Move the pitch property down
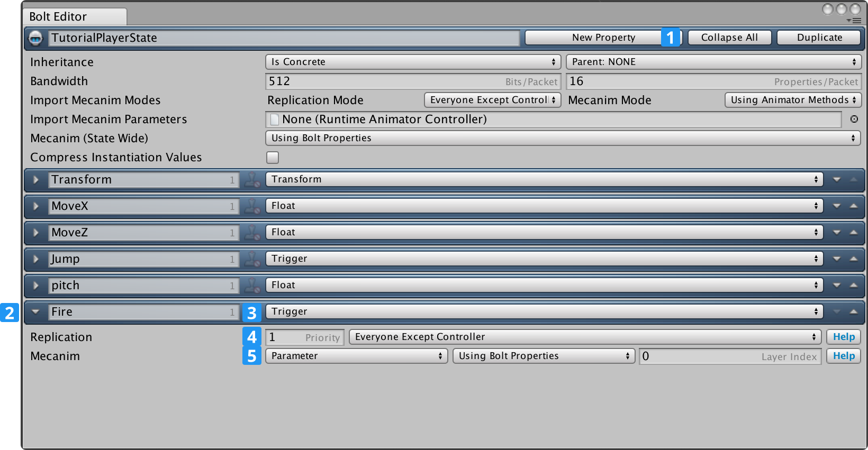Viewport: 868px width, 450px height. point(837,286)
